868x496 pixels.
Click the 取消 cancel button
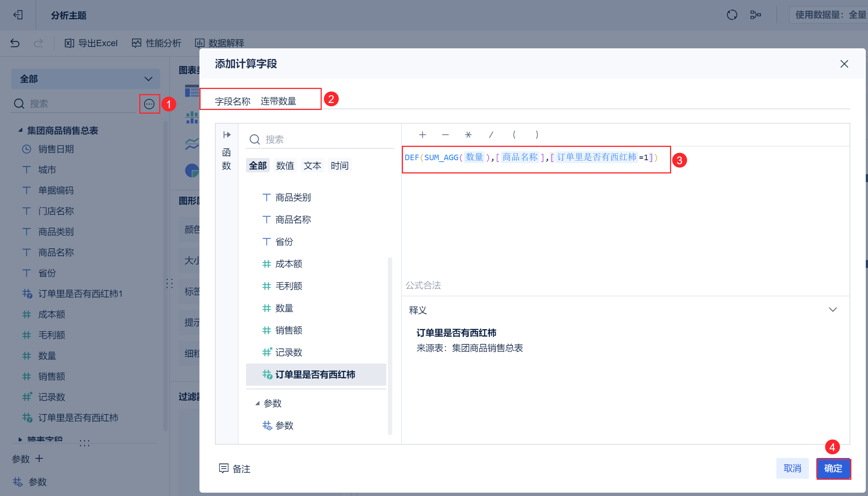pos(792,468)
